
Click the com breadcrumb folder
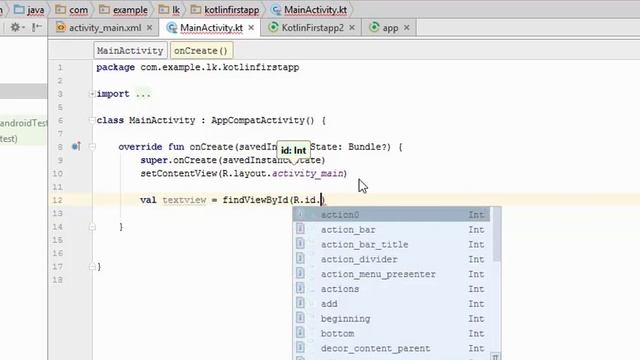[x=72, y=10]
